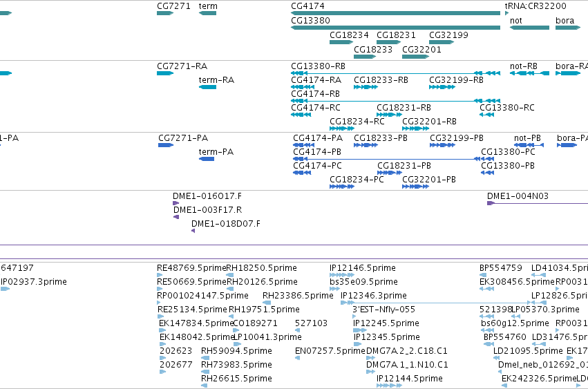This screenshot has height=389, width=588.
Task: Select the 202677 label
Action: point(176,366)
